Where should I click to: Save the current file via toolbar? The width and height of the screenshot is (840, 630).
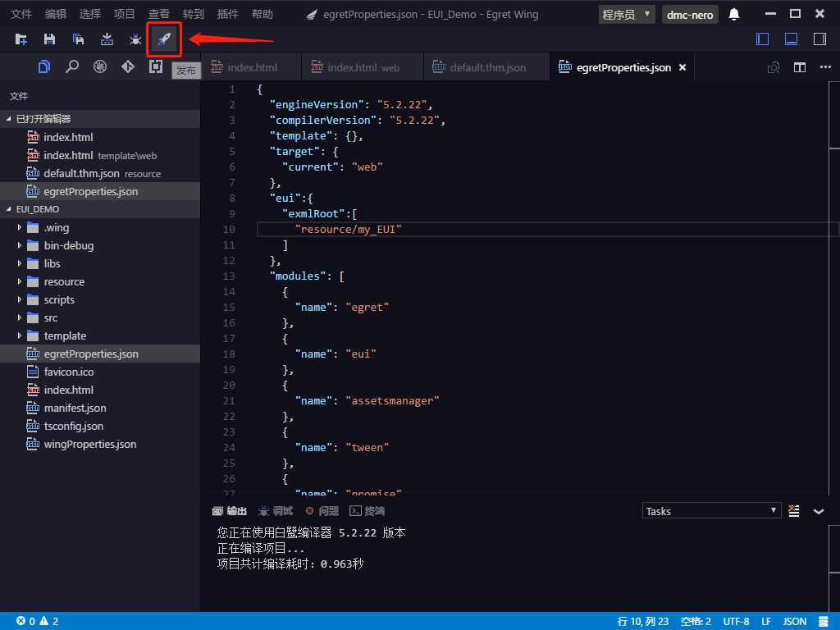(50, 39)
